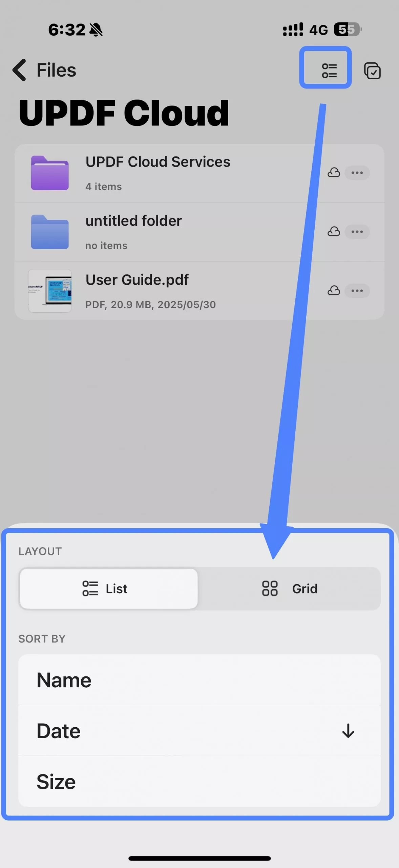Switch layout to Grid view

point(289,589)
